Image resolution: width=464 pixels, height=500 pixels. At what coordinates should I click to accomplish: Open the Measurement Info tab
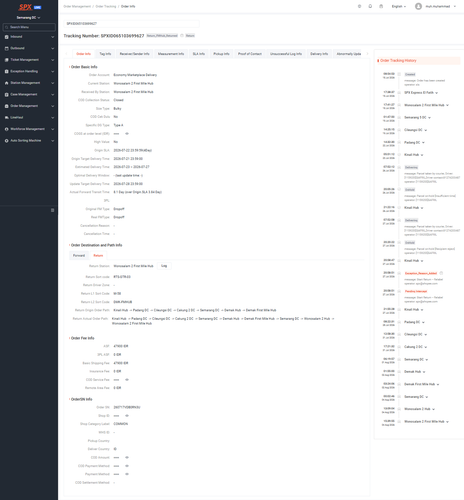pyautogui.click(x=171, y=54)
